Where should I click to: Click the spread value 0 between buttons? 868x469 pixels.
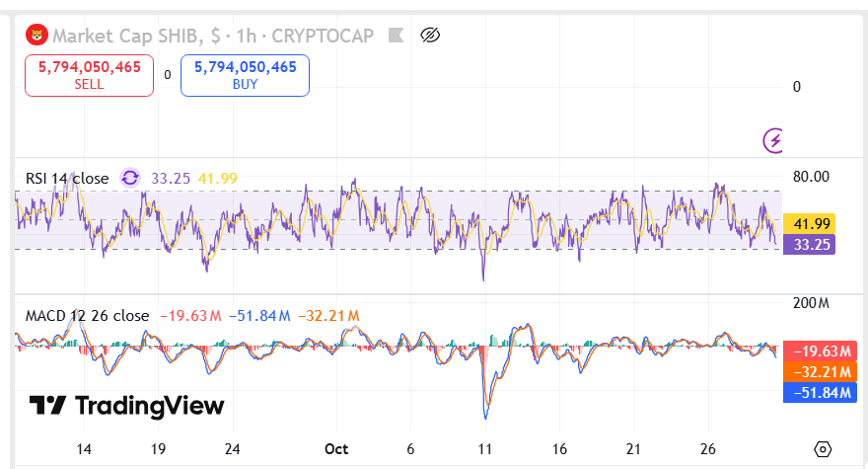(x=168, y=75)
